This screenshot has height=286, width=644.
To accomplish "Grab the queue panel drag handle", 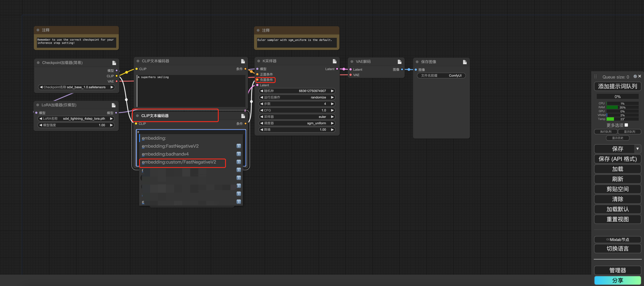I will [596, 77].
